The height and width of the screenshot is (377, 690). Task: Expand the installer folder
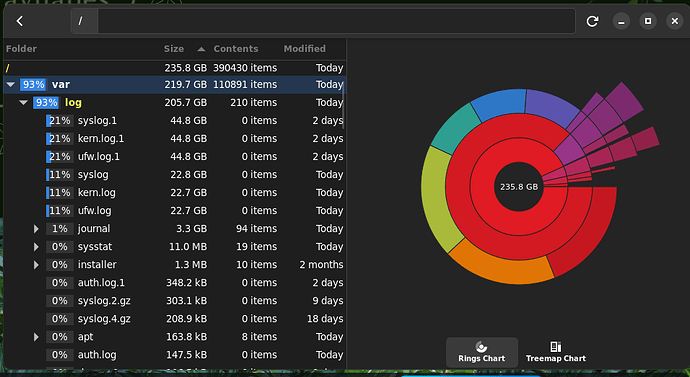pyautogui.click(x=37, y=265)
